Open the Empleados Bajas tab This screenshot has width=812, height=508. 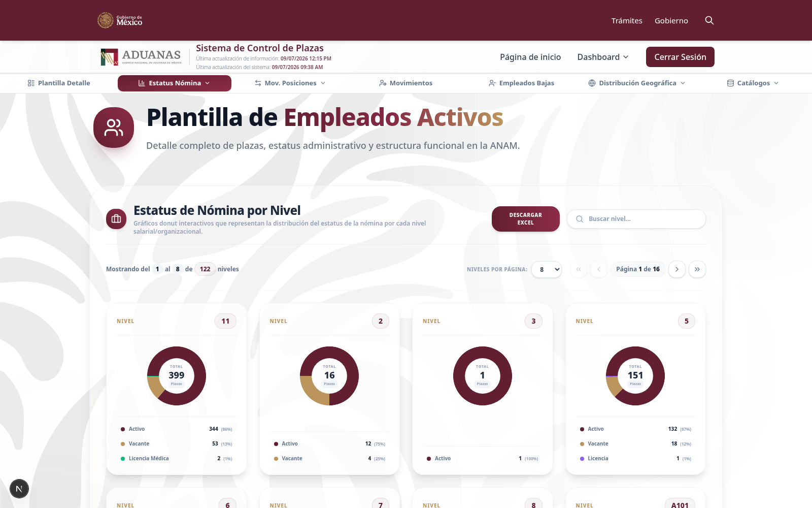coord(522,83)
